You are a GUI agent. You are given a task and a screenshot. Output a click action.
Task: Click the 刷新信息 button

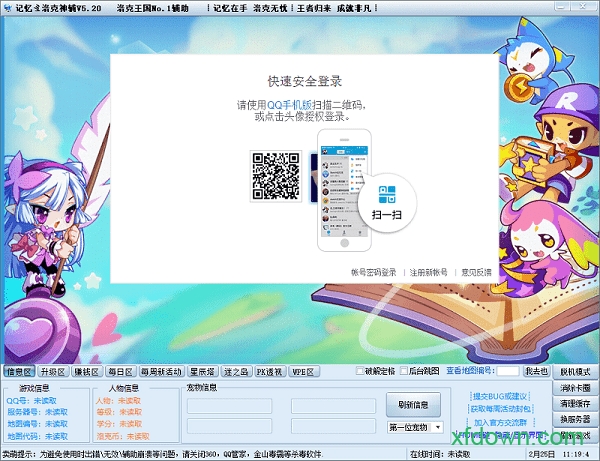pos(413,404)
